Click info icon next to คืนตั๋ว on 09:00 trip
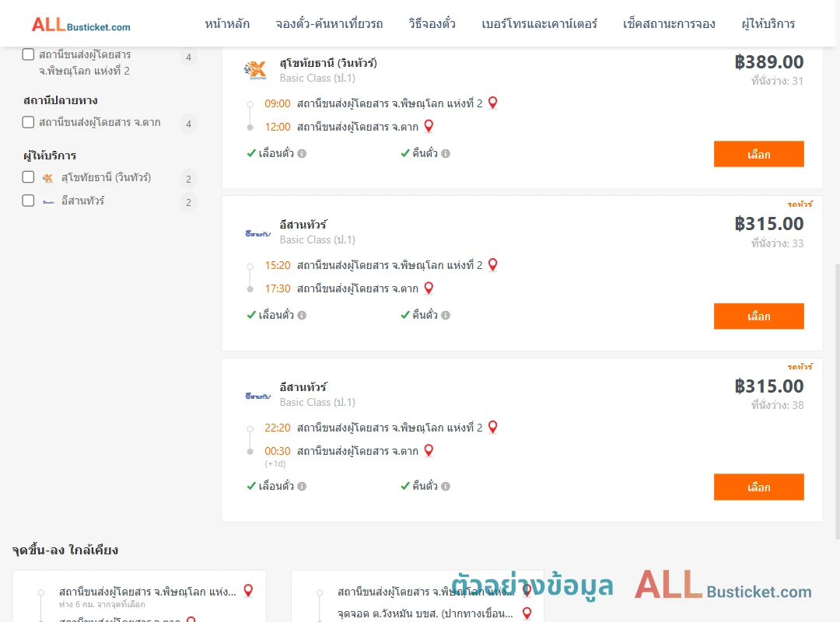This screenshot has width=840, height=622. click(x=446, y=154)
